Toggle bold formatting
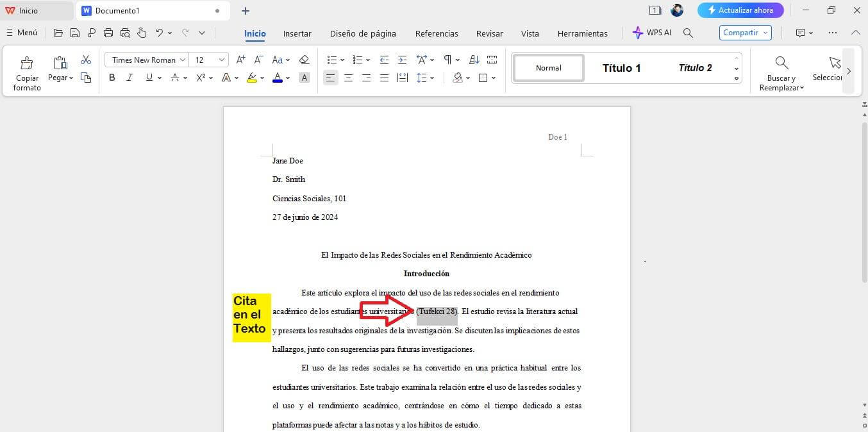 [112, 78]
